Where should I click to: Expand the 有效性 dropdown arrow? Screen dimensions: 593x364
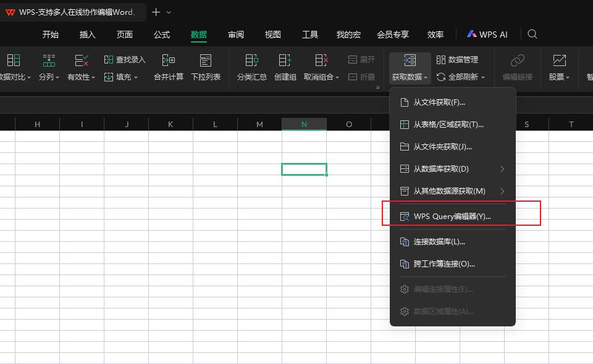(93, 77)
